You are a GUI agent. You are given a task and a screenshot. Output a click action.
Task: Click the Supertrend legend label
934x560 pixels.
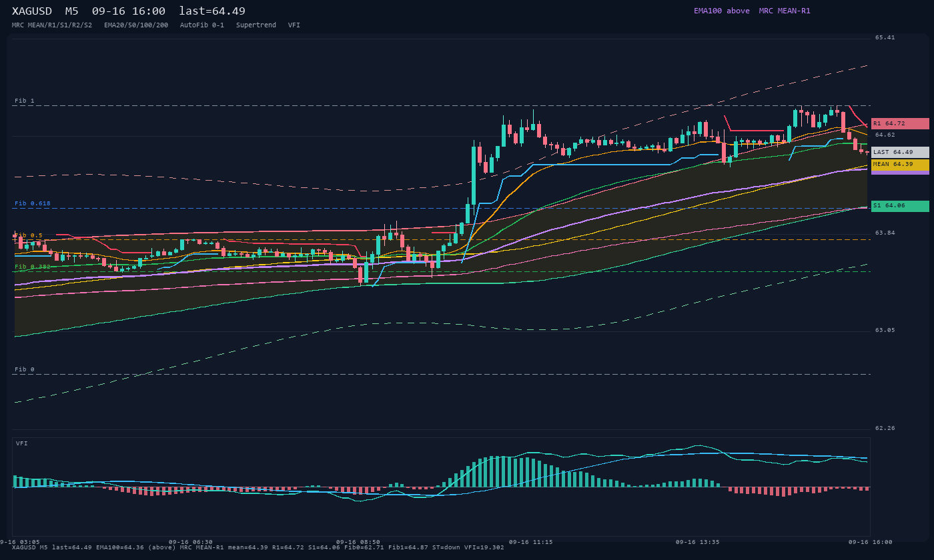(256, 25)
